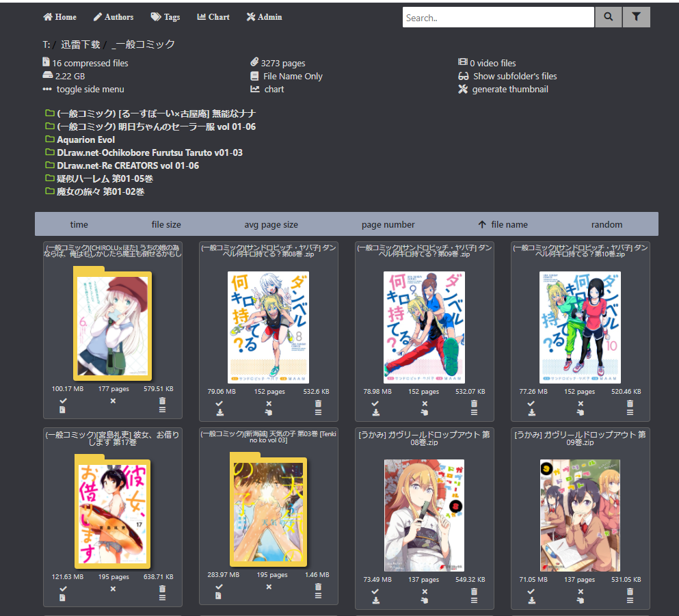Open the Aquarion Evol folder
The width and height of the screenshot is (679, 616).
[x=80, y=139]
